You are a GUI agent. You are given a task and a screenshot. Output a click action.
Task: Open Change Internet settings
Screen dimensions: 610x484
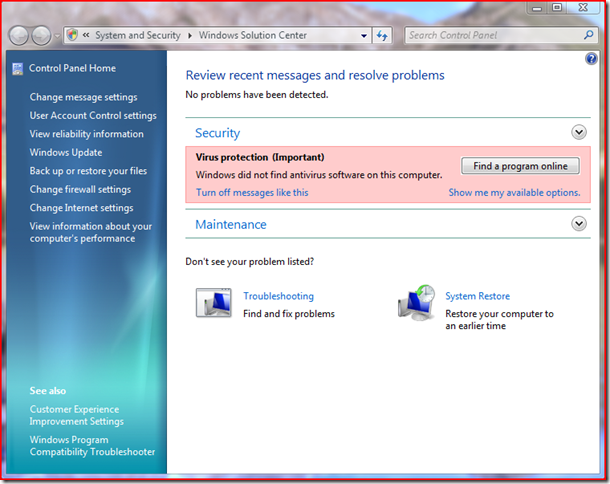click(81, 208)
